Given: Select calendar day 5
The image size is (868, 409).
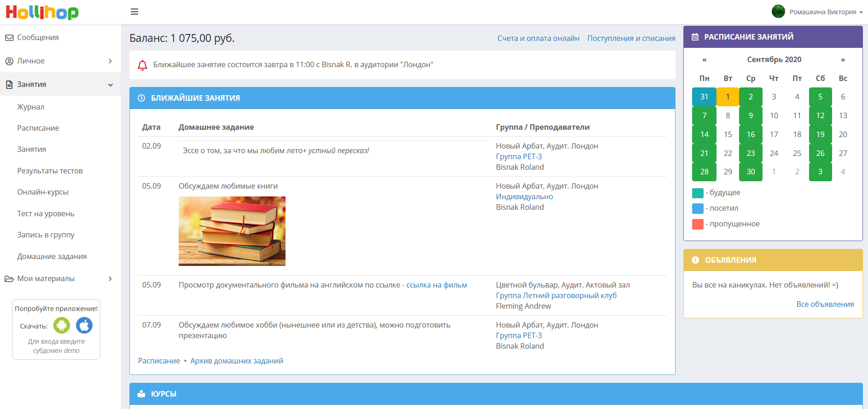Looking at the screenshot, I should 820,97.
